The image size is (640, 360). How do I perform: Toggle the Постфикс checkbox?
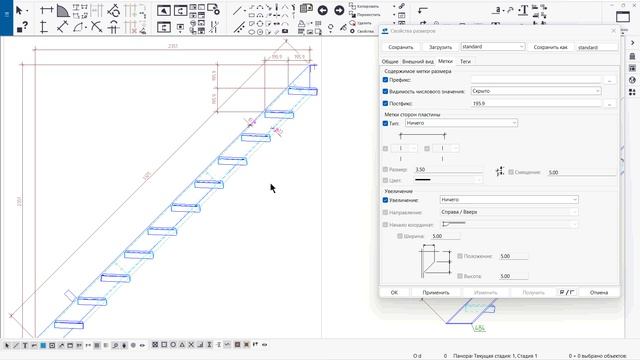click(x=385, y=104)
